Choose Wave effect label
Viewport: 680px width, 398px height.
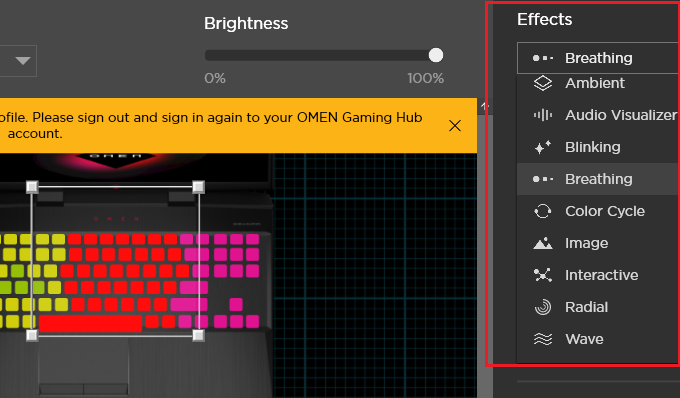(584, 339)
